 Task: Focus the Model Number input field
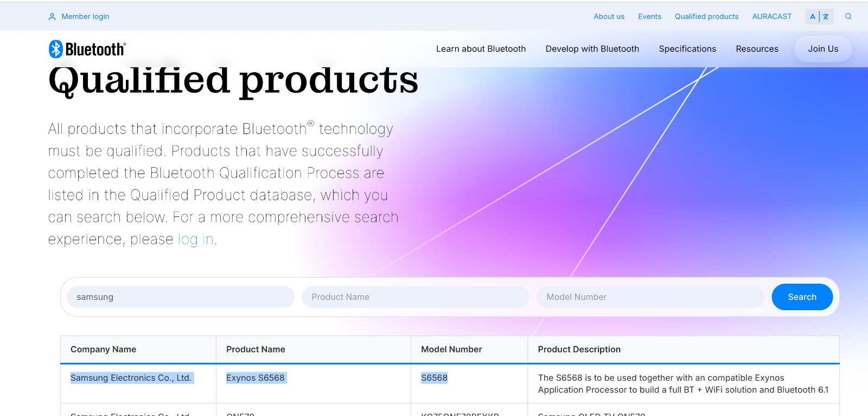tap(650, 297)
